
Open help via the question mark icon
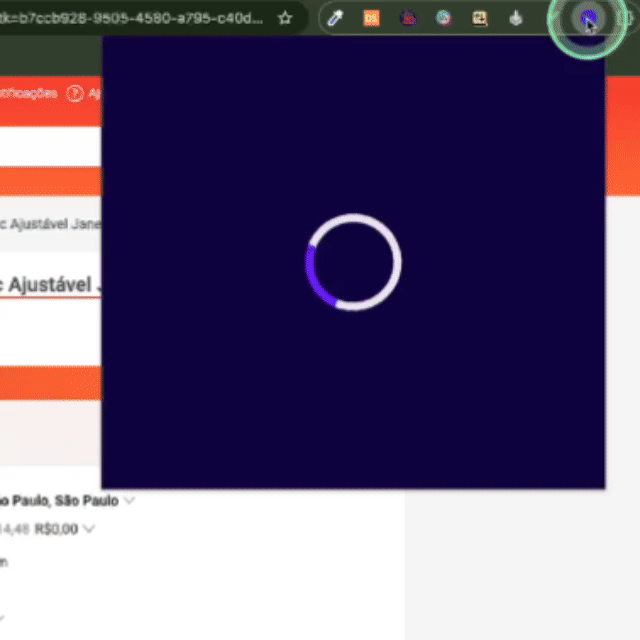pos(75,93)
